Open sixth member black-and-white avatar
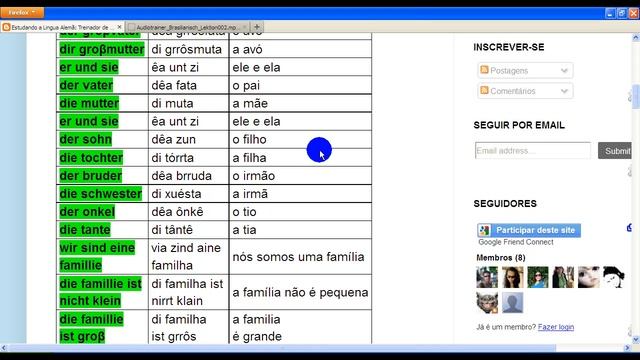Image resolution: width=640 pixels, height=360 pixels. coord(613,277)
